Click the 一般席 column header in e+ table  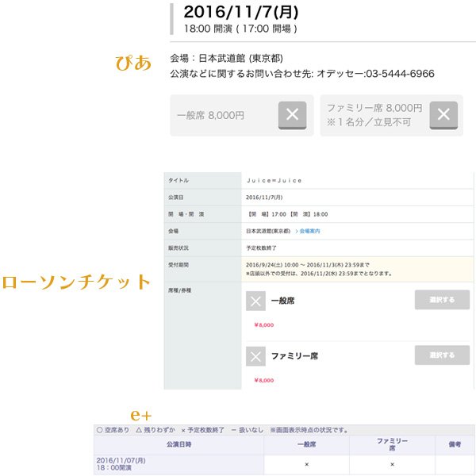pos(306,444)
